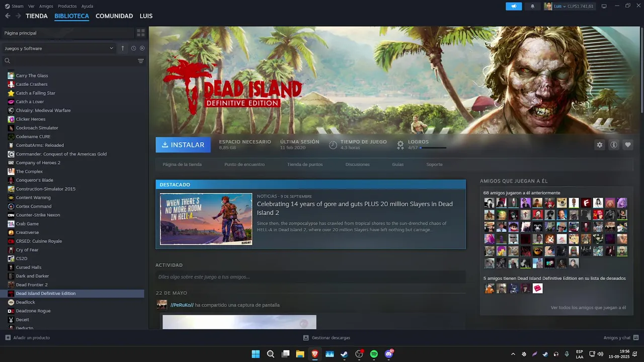Screen dimensions: 644x362
Task: Open File Explorer from the taskbar
Action: [x=300, y=354]
